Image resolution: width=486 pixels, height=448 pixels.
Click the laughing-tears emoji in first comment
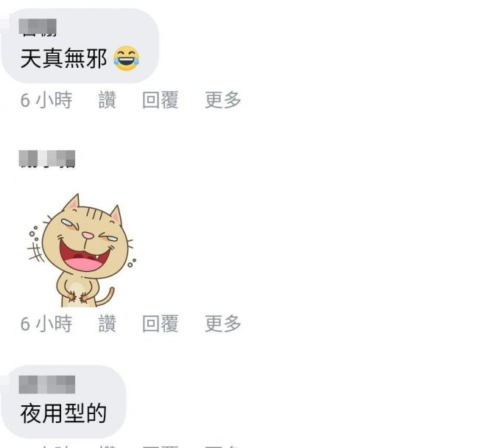coord(126,58)
